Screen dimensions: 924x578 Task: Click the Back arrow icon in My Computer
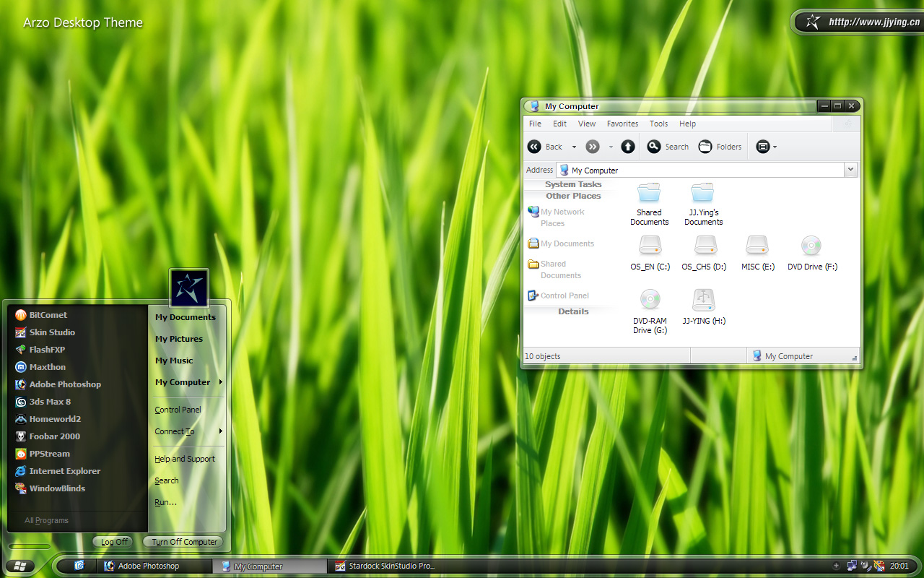pos(534,147)
